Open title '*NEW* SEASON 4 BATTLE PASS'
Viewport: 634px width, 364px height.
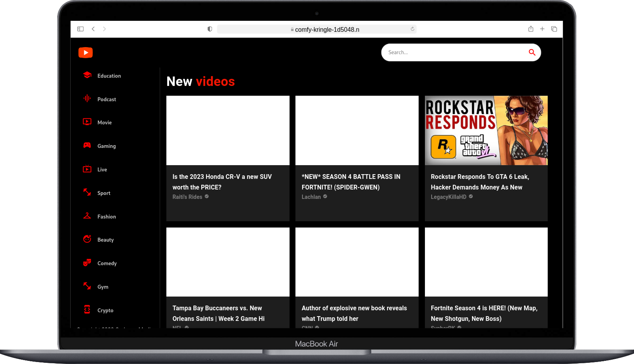351,182
